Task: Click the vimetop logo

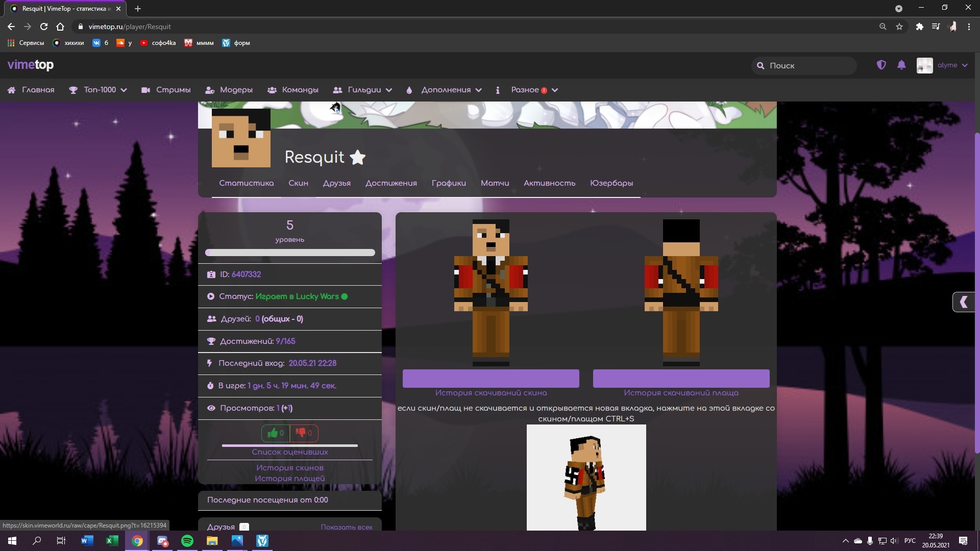Action: tap(31, 65)
